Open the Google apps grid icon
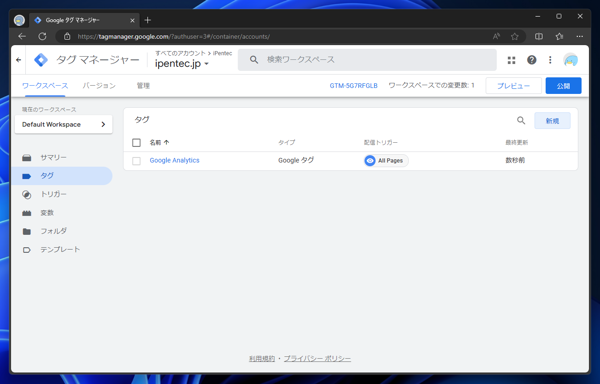Screen dimensions: 600x384 (511, 60)
